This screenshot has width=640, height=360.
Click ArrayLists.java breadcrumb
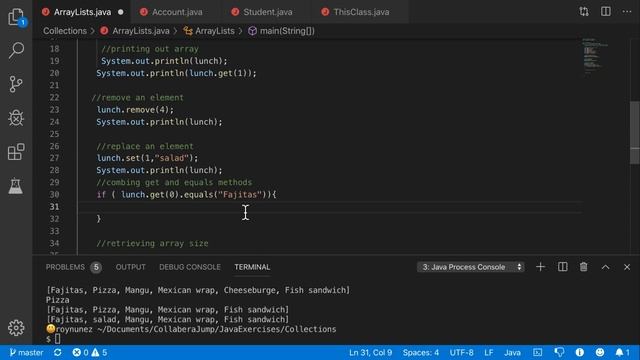click(140, 31)
